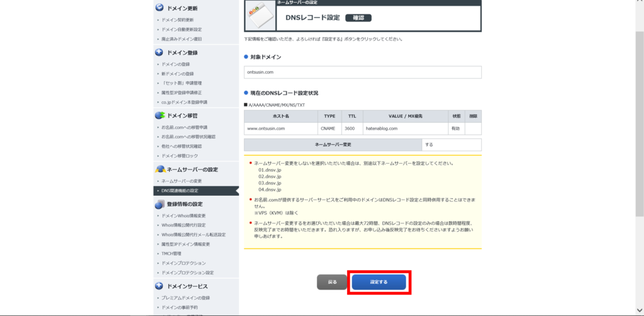644x316 pixels.
Task: Open 属性型JPドメイン情報変更 link
Action: point(186,244)
